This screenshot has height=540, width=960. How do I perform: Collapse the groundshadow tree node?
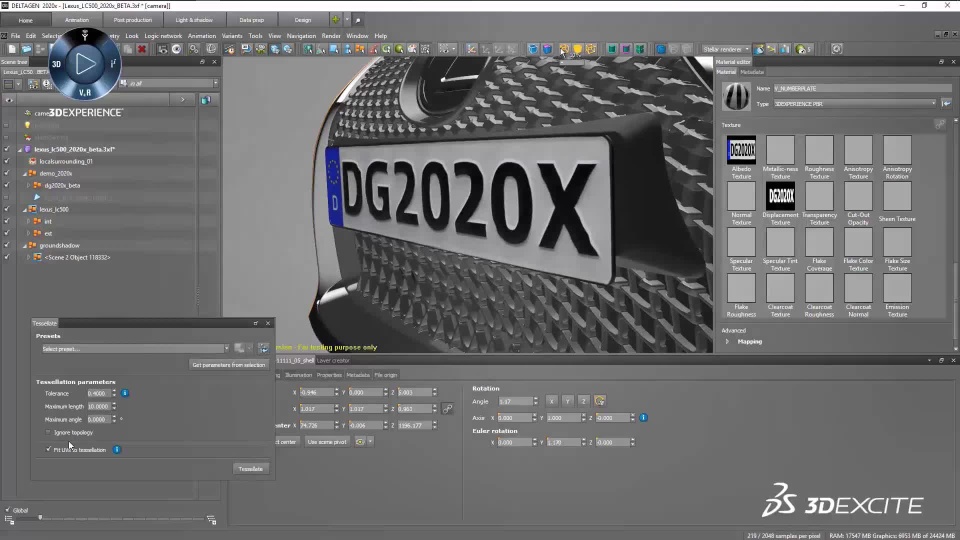pyautogui.click(x=25, y=245)
